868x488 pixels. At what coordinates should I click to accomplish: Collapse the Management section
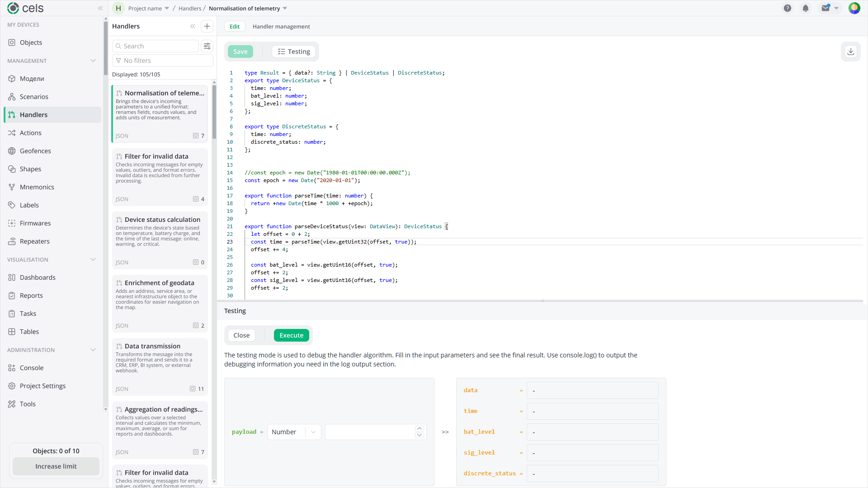(93, 61)
